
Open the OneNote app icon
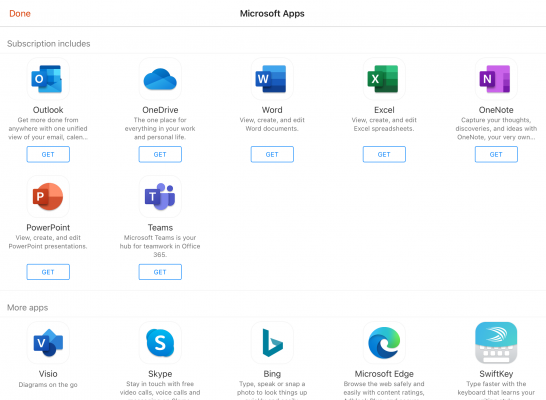pos(496,79)
